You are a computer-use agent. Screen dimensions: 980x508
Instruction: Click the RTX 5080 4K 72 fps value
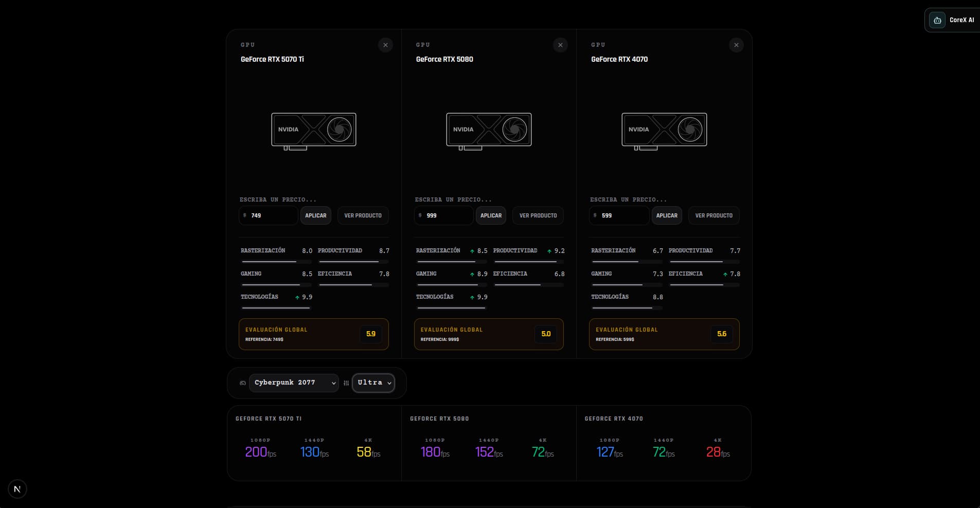[543, 452]
